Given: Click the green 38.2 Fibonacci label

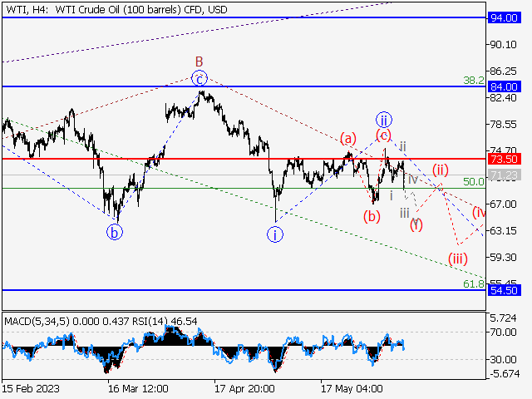Looking at the screenshot, I should (x=474, y=81).
